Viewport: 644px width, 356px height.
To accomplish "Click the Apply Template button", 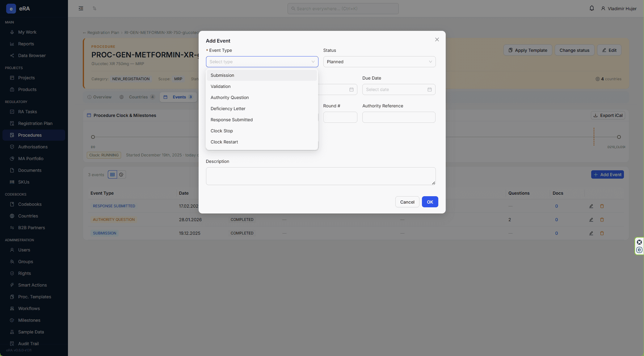I will (528, 50).
